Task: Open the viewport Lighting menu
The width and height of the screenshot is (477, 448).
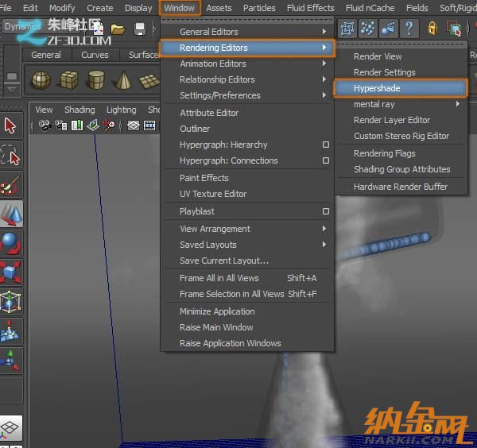Action: (x=121, y=110)
